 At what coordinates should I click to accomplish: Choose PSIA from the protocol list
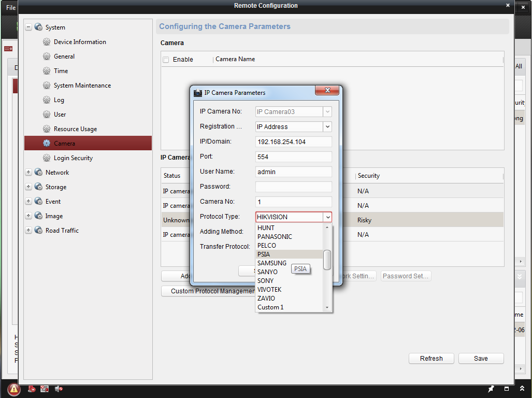click(x=264, y=254)
